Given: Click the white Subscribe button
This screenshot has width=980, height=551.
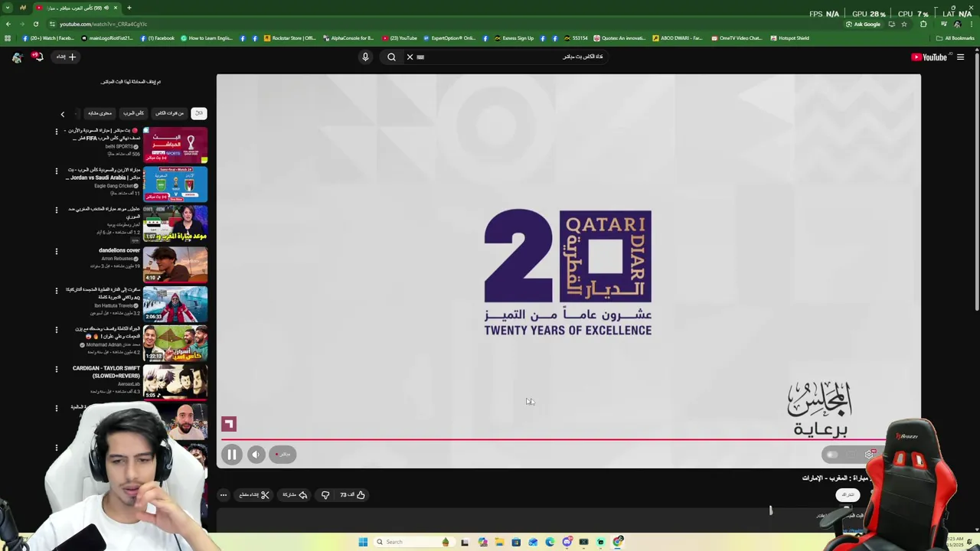Looking at the screenshot, I should click(x=847, y=495).
